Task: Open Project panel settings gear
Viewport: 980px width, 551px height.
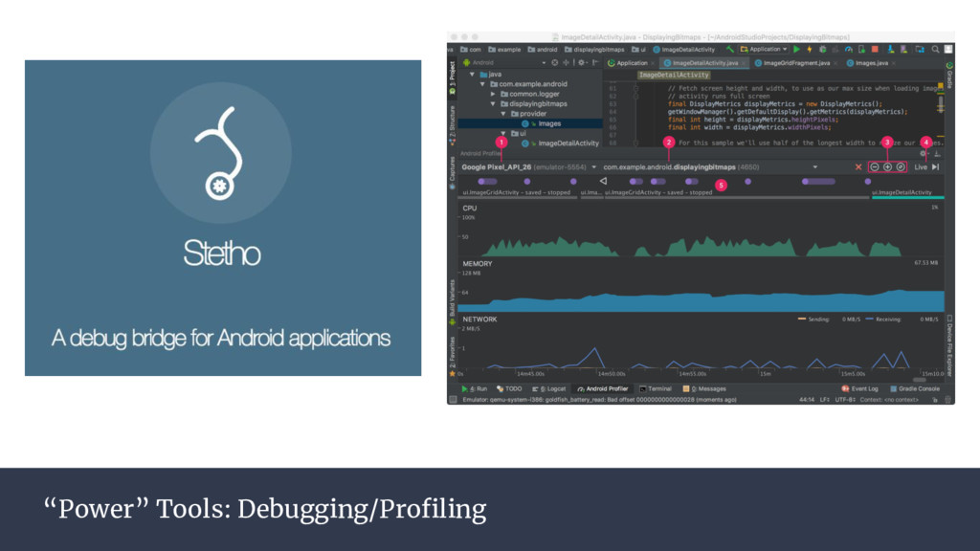Action: click(581, 62)
